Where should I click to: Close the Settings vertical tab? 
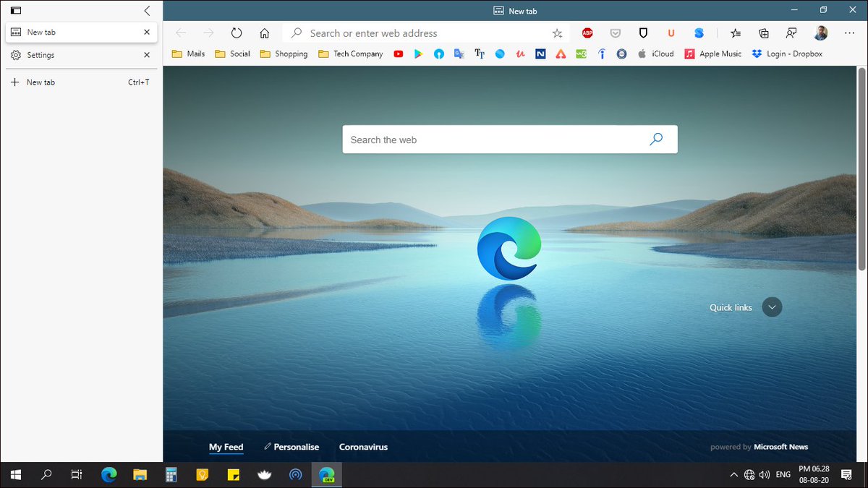coord(147,55)
